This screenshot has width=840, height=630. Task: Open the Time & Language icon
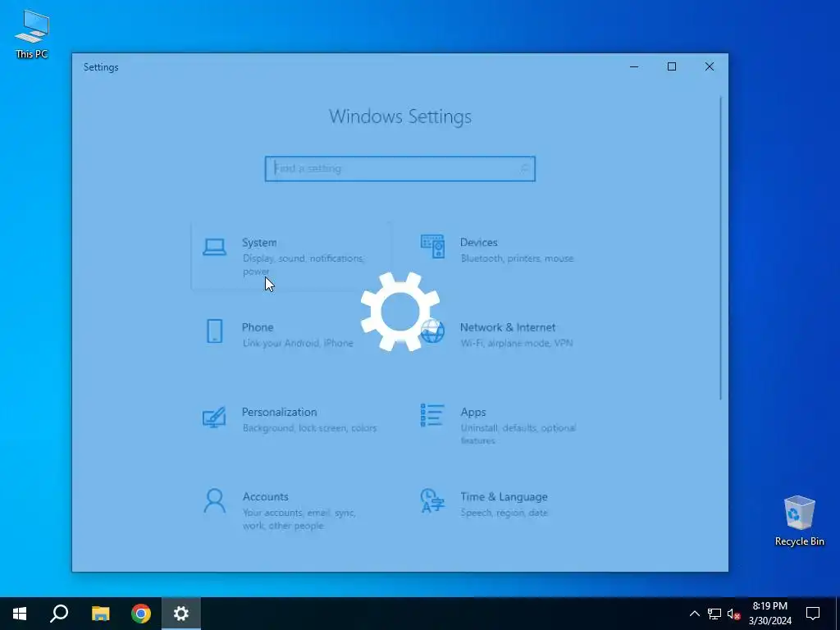click(x=432, y=501)
